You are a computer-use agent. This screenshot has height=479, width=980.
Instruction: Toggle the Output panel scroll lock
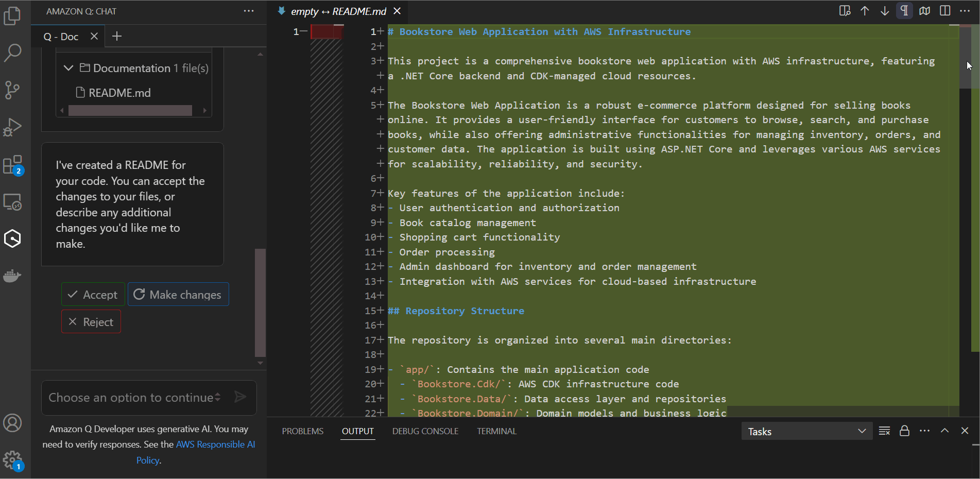(x=905, y=431)
